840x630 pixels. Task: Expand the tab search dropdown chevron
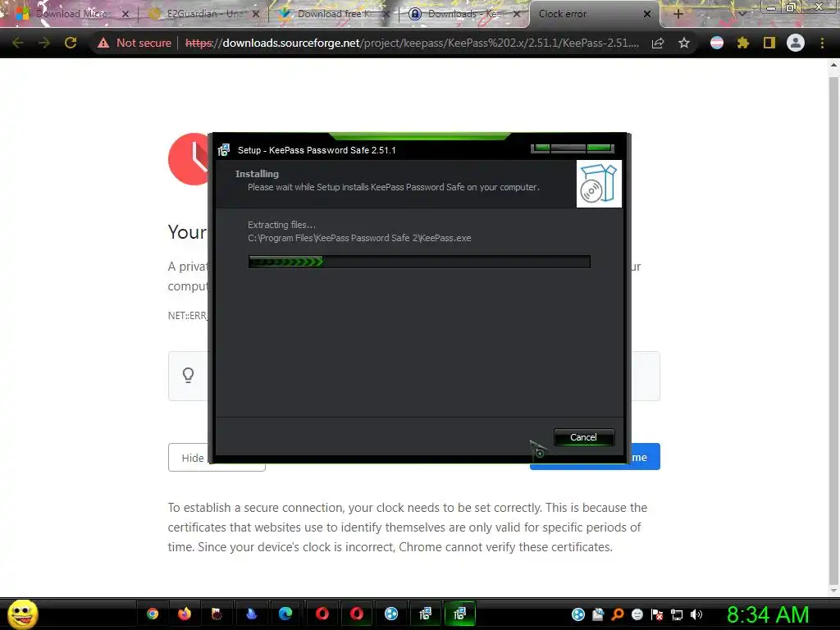742,14
